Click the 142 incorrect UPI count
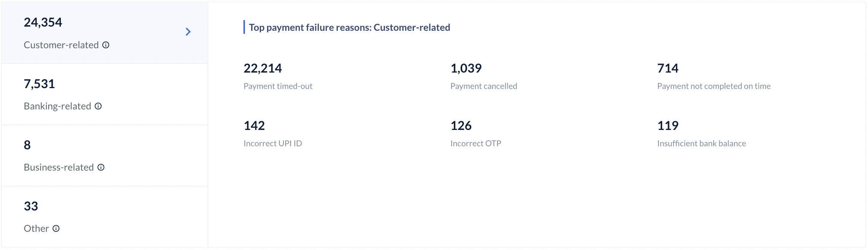The image size is (868, 250). coord(254,126)
